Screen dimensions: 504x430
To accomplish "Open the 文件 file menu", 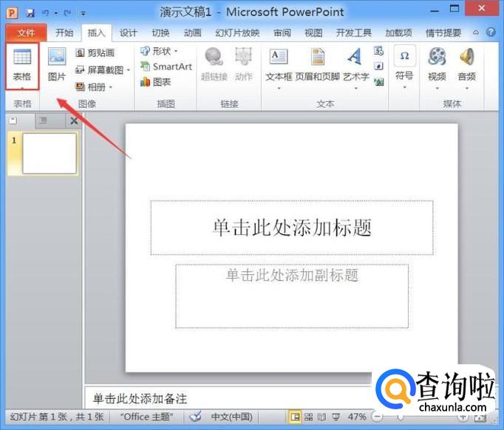I will point(26,33).
